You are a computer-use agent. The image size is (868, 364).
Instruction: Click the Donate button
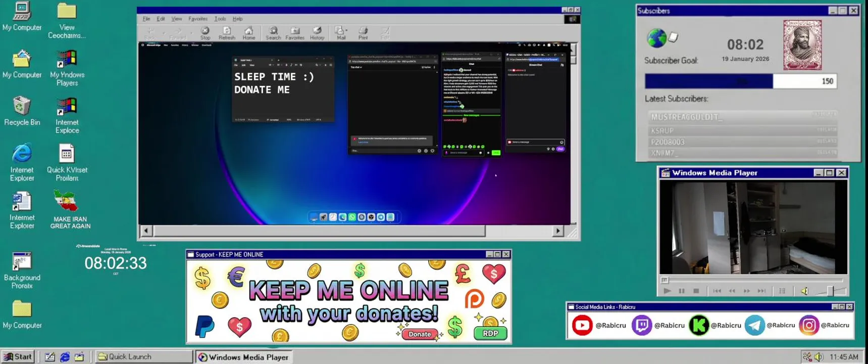pos(420,334)
